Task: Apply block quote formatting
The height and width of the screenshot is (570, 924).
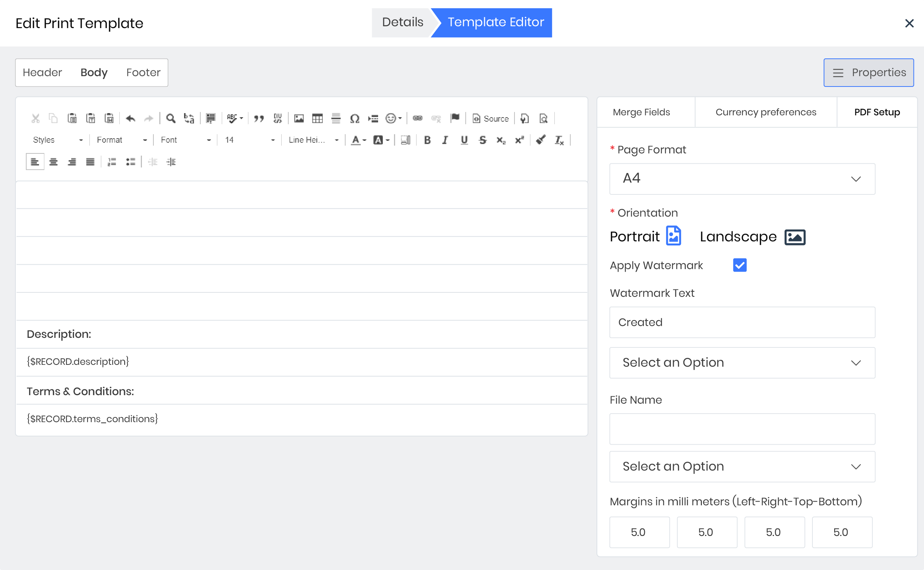Action: 258,118
